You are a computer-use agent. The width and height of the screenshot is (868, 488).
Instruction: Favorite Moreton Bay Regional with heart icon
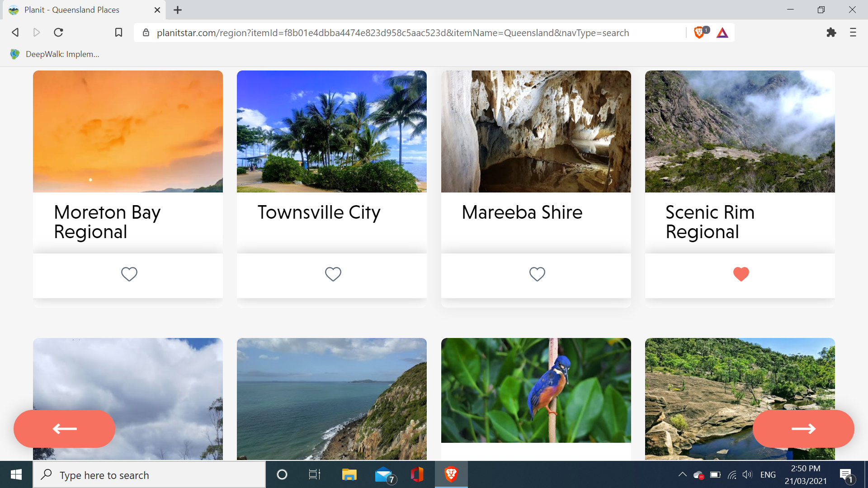(x=129, y=274)
